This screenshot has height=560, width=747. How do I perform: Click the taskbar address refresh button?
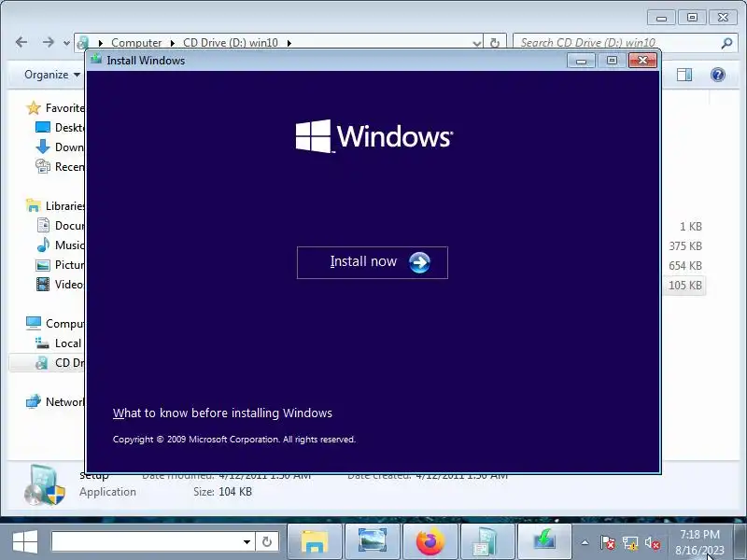(x=267, y=542)
